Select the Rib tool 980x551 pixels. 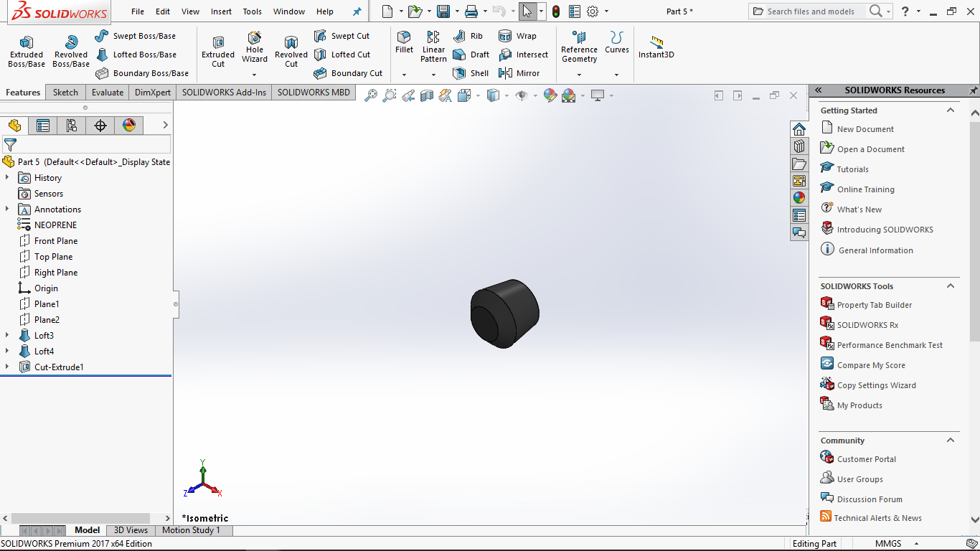click(468, 36)
